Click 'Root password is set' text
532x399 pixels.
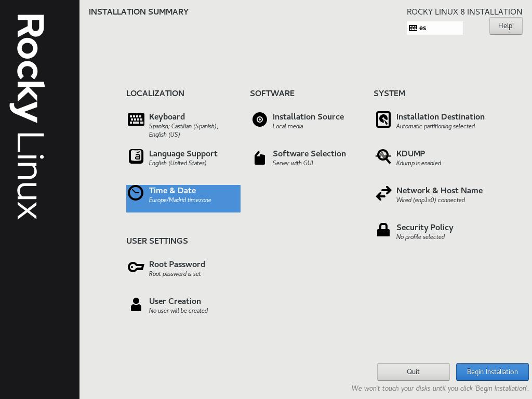(175, 274)
